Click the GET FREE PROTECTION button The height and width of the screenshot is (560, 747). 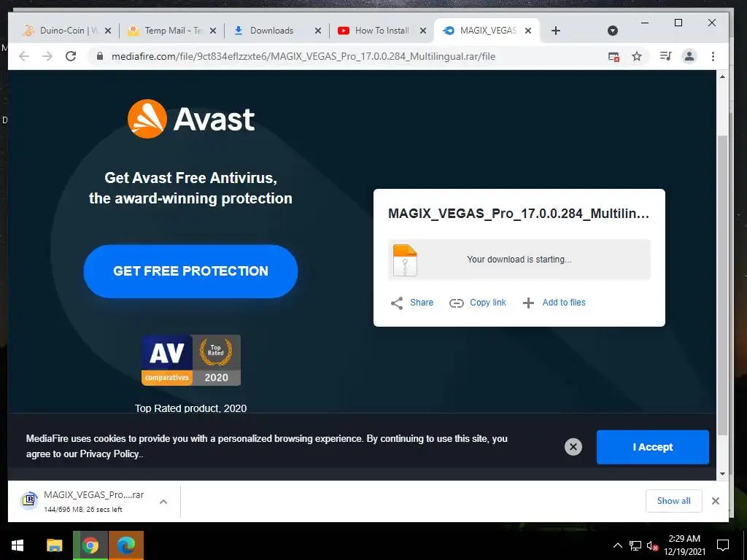pos(190,271)
